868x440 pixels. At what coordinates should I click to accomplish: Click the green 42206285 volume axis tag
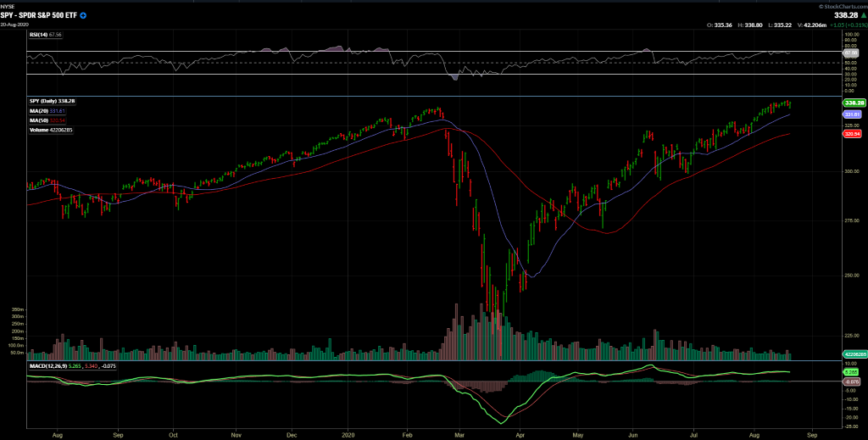pyautogui.click(x=854, y=354)
